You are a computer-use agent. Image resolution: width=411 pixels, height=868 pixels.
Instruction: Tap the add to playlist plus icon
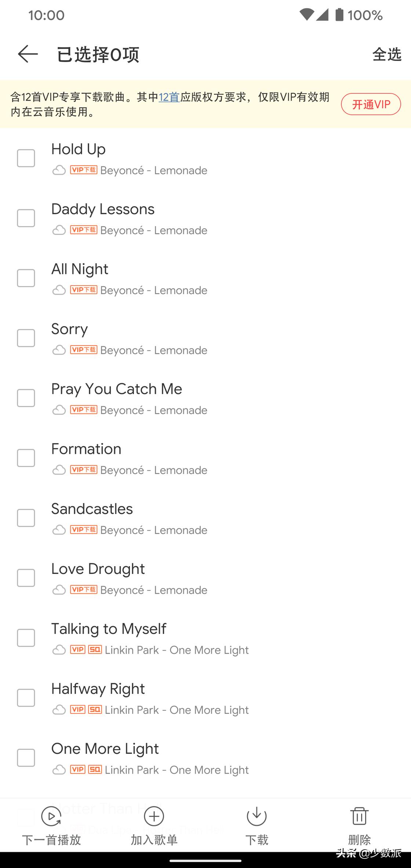154,816
